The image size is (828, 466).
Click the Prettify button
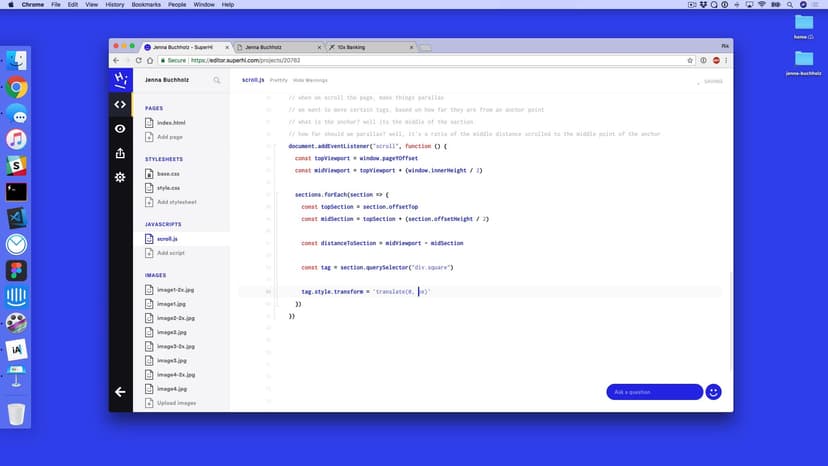click(x=279, y=80)
